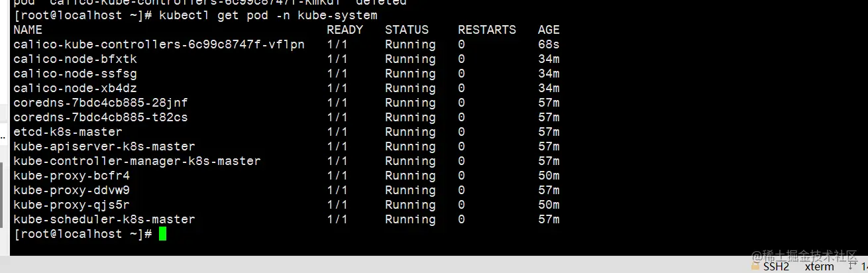Click the READY column header
Viewport: 868px width, 273px height.
click(345, 30)
